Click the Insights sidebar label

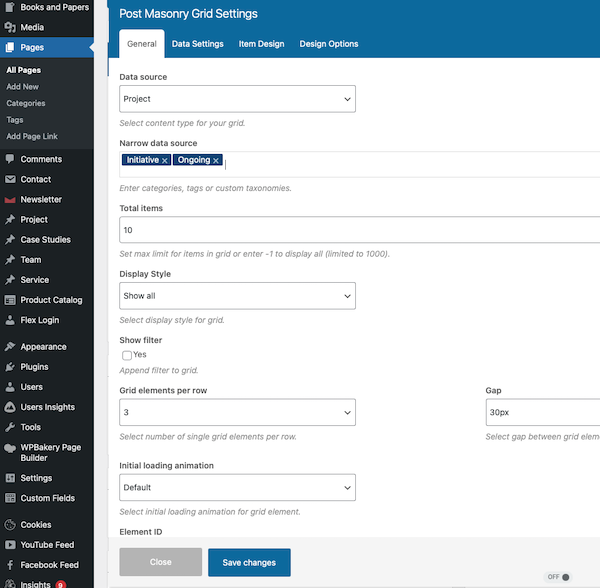(x=36, y=584)
